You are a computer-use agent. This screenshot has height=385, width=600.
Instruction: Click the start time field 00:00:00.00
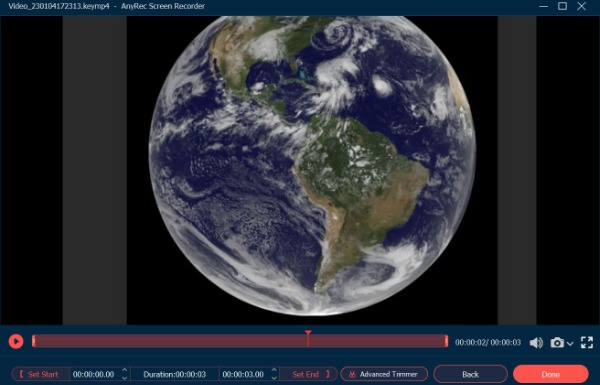(94, 374)
